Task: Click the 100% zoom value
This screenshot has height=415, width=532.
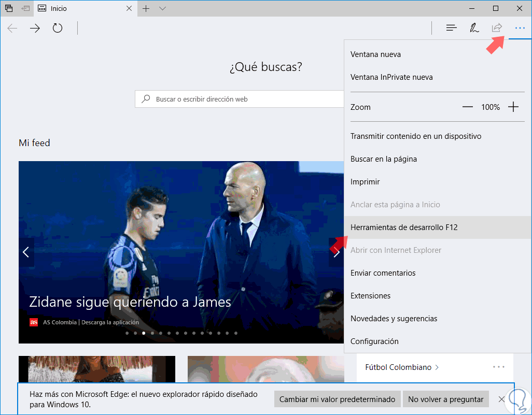Action: (491, 107)
